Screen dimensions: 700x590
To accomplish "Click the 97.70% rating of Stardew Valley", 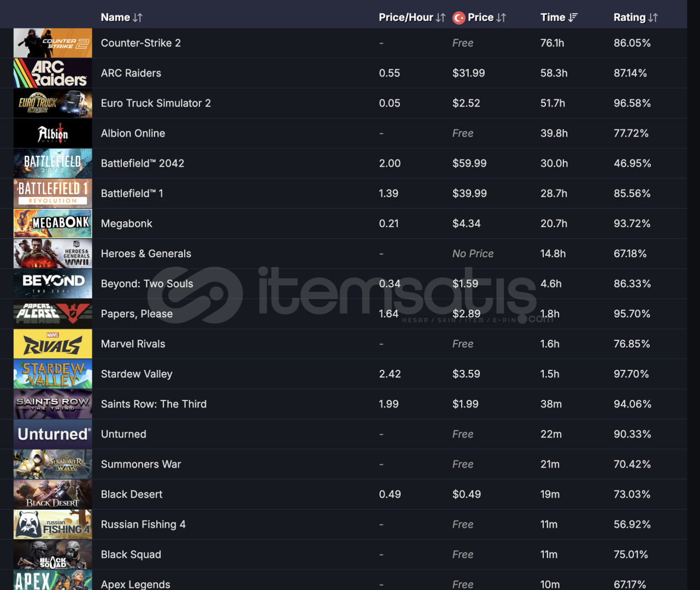I will click(631, 374).
